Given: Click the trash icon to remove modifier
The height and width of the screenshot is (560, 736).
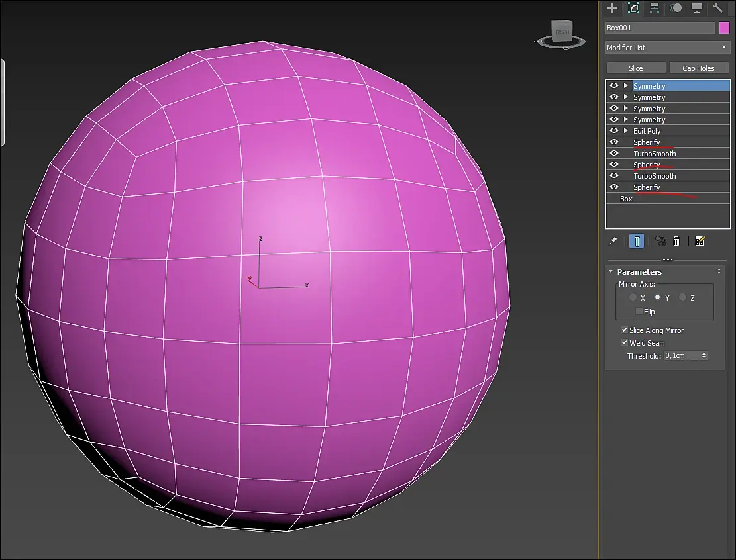Looking at the screenshot, I should click(x=676, y=241).
